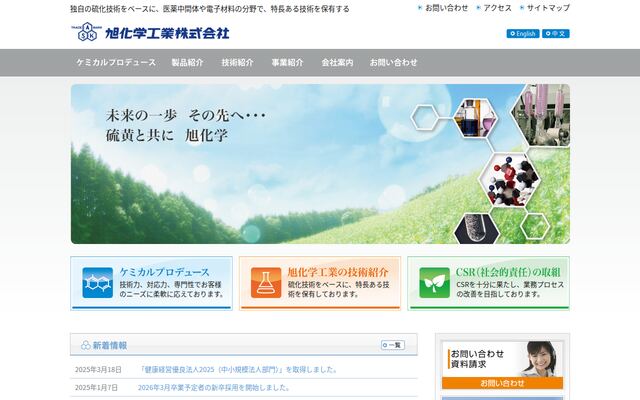Open 事業紹介 navigation menu item

click(x=288, y=62)
